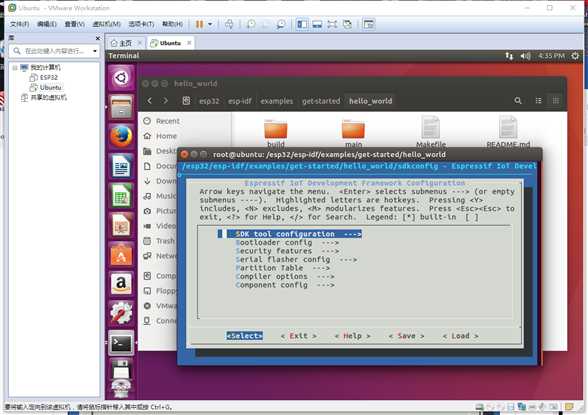
Task: Switch Files to grid view icon
Action: 556,100
